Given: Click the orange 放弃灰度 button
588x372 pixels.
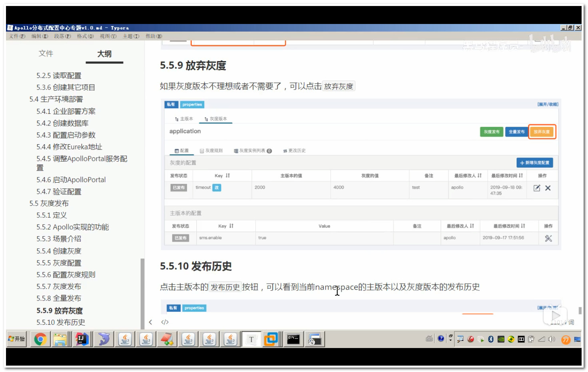Looking at the screenshot, I should click(542, 132).
